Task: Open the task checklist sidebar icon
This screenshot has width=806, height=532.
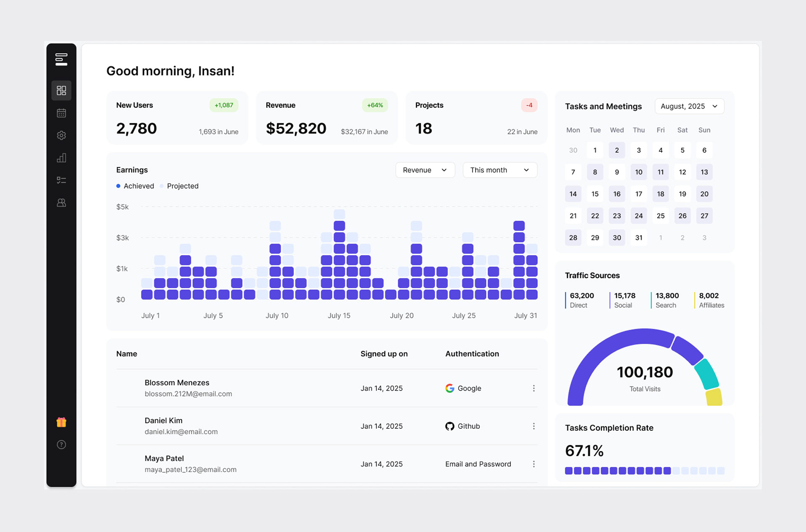Action: tap(61, 180)
